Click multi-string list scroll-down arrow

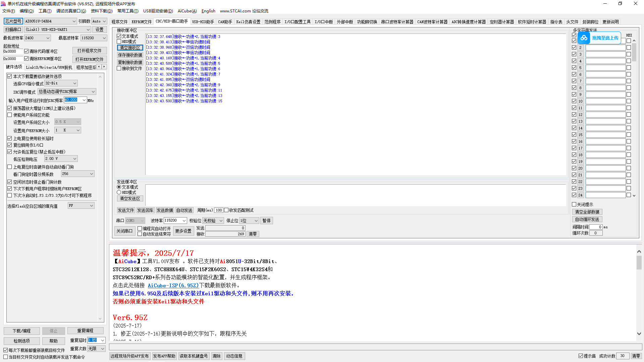pos(634,195)
